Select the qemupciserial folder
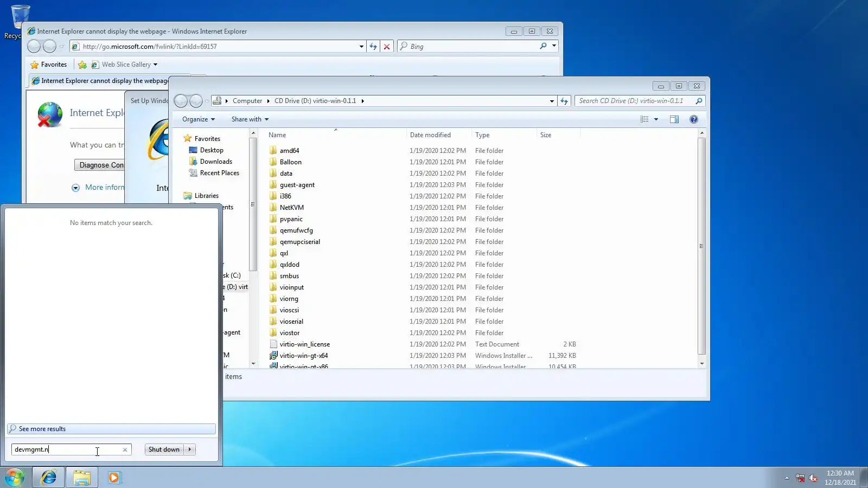 [295, 242]
